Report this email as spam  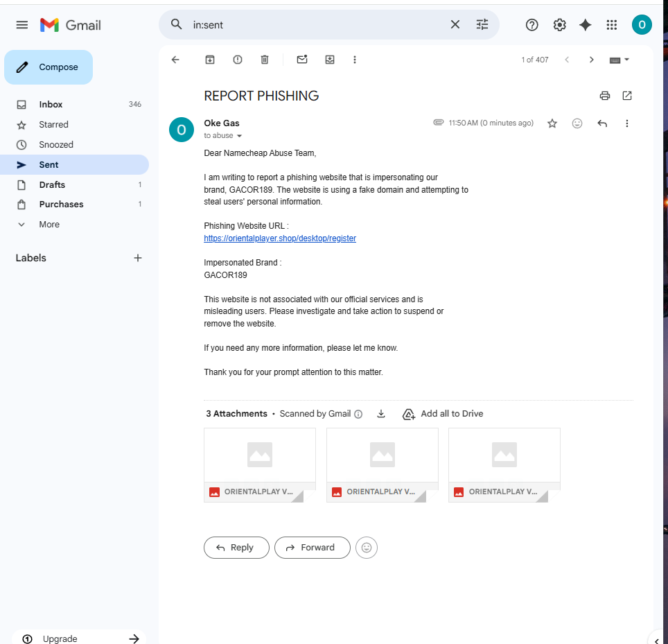pos(238,60)
